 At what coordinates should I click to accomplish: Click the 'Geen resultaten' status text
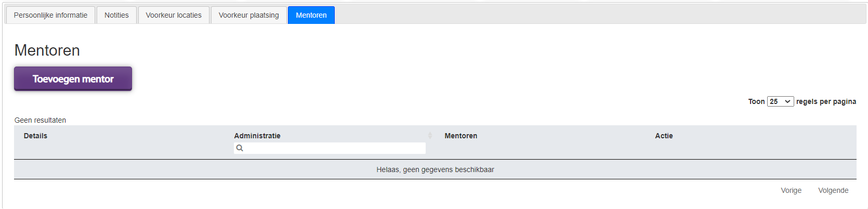pyautogui.click(x=40, y=120)
